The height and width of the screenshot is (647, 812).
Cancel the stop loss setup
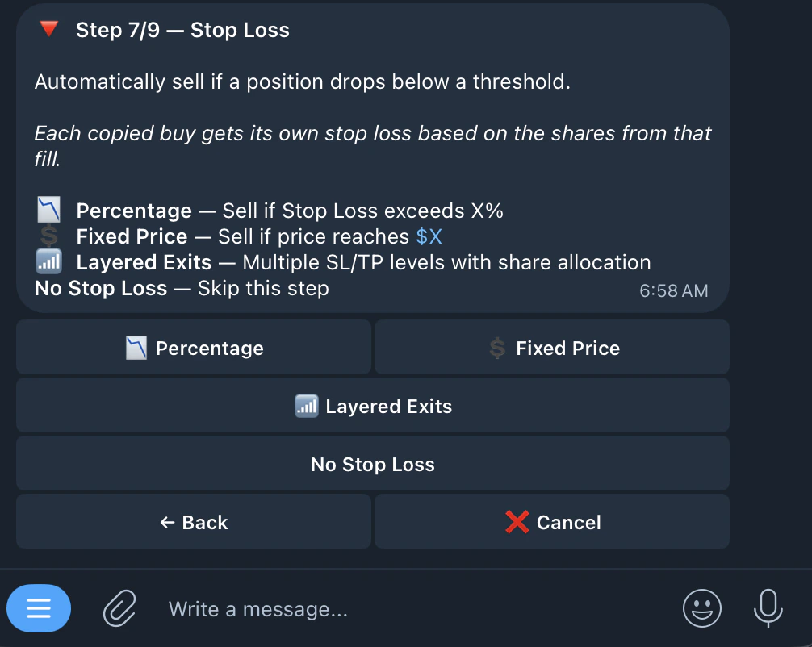click(551, 522)
